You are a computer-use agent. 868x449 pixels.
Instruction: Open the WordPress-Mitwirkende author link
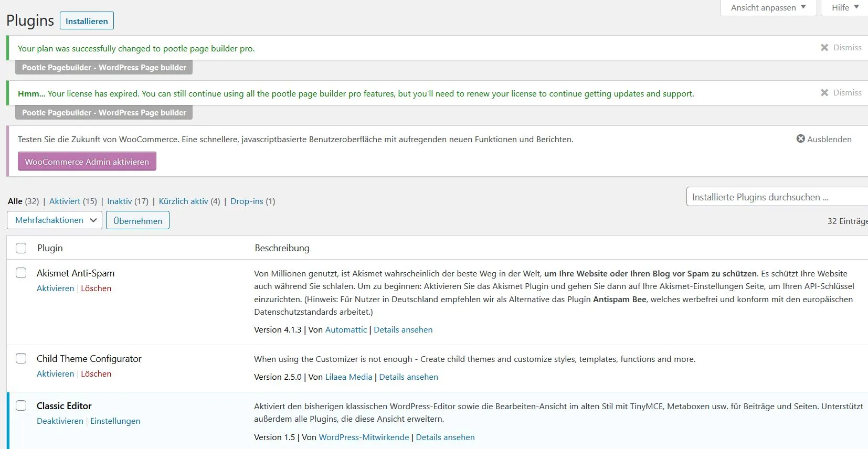pos(364,437)
